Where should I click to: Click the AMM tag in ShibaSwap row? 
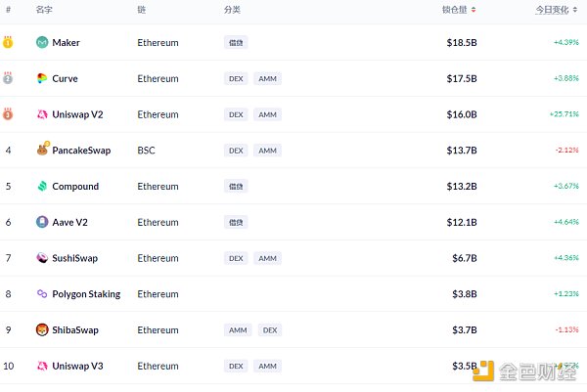pyautogui.click(x=238, y=329)
